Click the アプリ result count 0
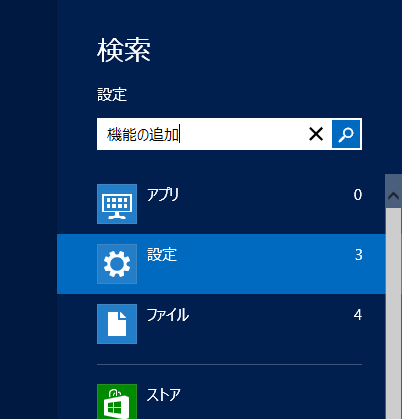 point(358,195)
